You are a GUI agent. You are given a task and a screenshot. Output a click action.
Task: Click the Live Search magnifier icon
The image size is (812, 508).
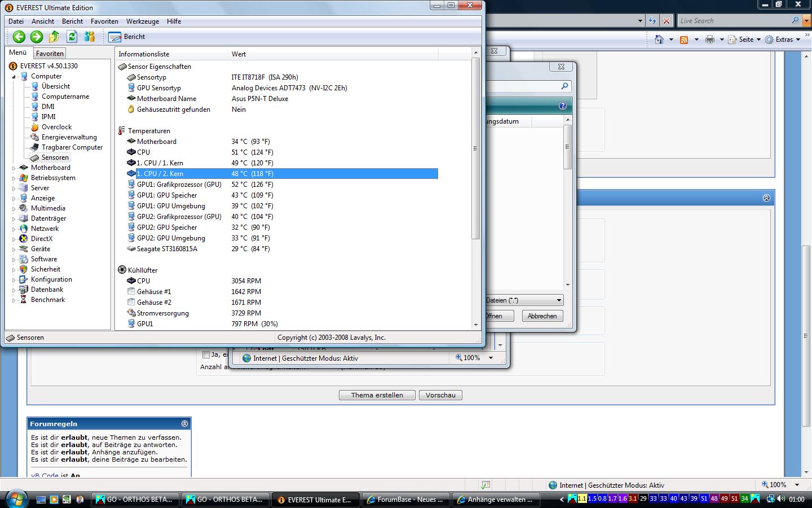(x=795, y=20)
